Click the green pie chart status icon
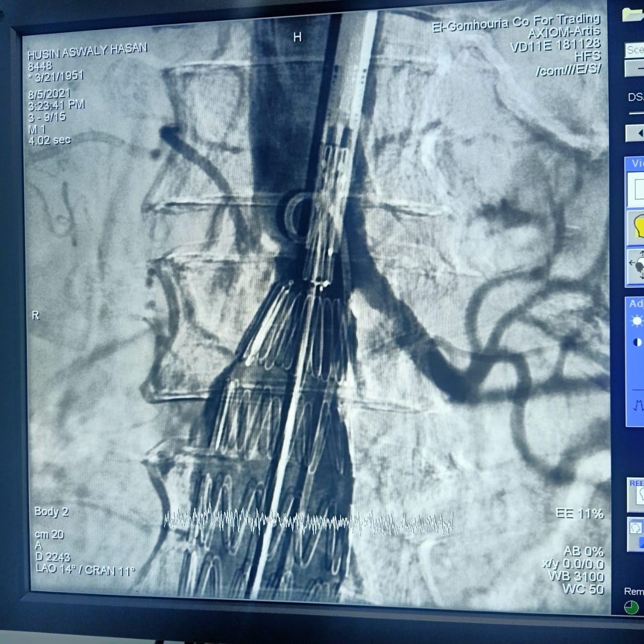This screenshot has height=644, width=644. click(x=631, y=607)
